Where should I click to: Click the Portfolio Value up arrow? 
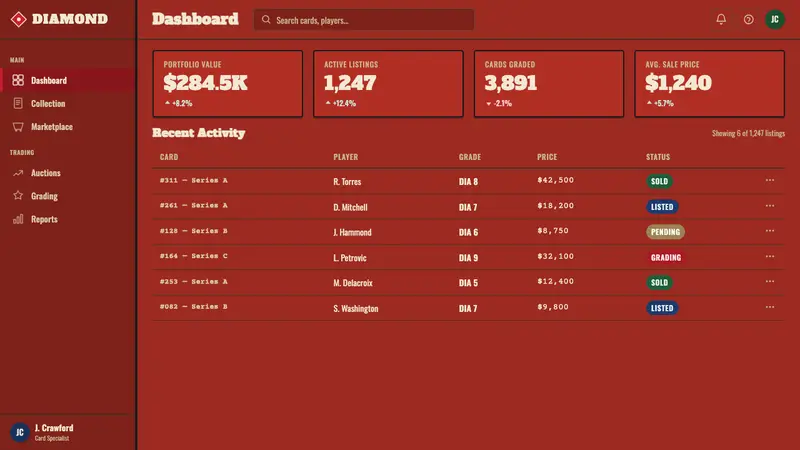pyautogui.click(x=167, y=103)
